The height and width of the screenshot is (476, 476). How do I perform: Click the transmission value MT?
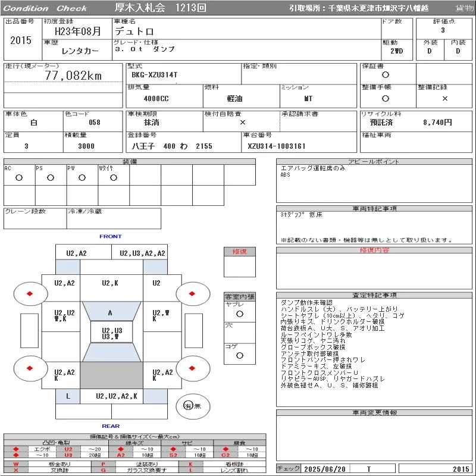308,99
